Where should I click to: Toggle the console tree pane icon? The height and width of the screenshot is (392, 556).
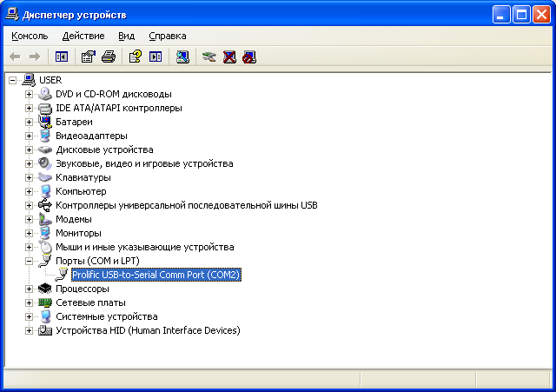click(62, 56)
